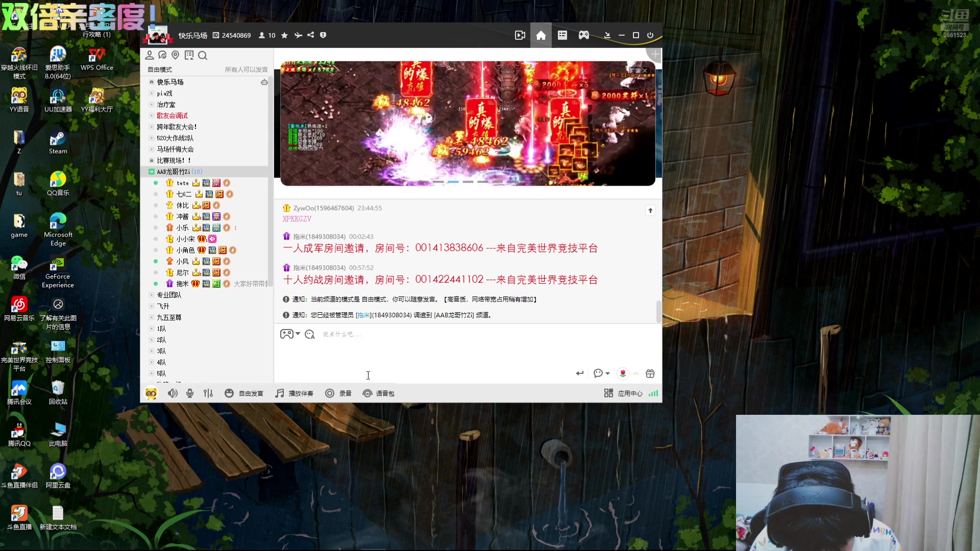This screenshot has height=551, width=980.
Task: Open the 自由模式 mode selector
Action: click(160, 70)
